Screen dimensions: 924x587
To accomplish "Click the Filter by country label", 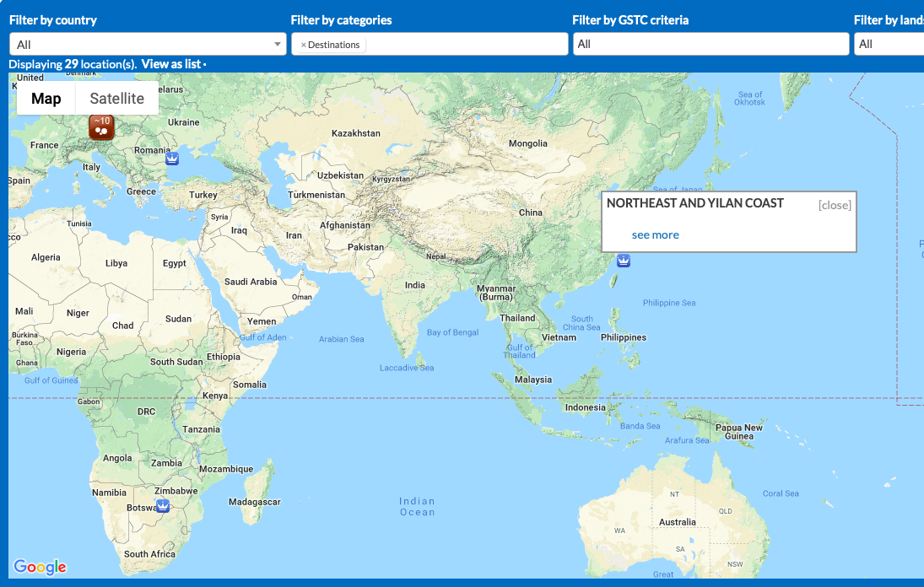I will pos(53,20).
